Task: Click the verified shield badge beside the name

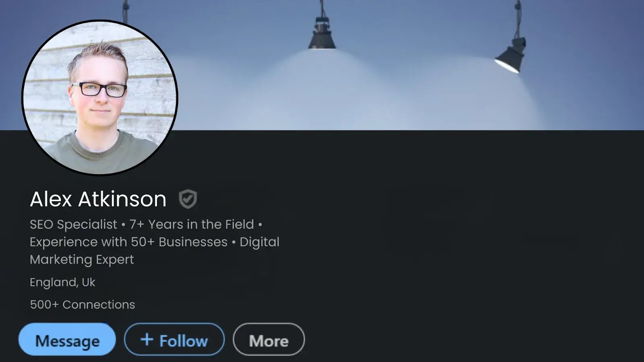Action: point(188,199)
